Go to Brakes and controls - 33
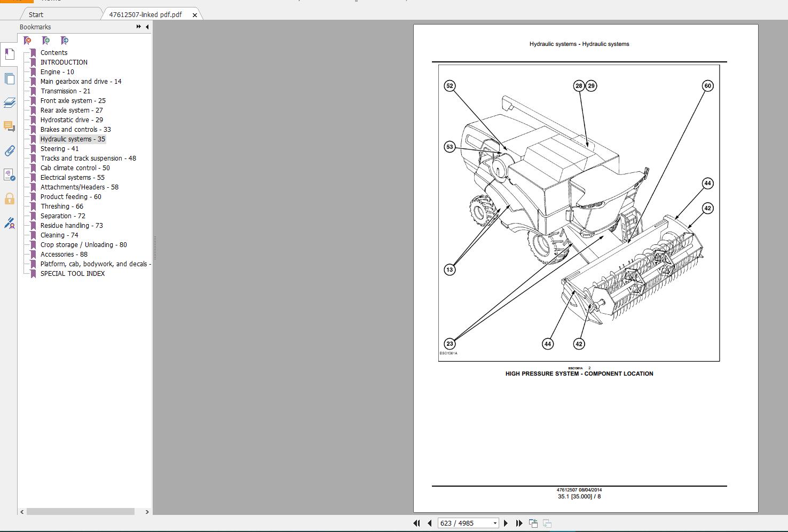The image size is (788, 532). (x=76, y=129)
